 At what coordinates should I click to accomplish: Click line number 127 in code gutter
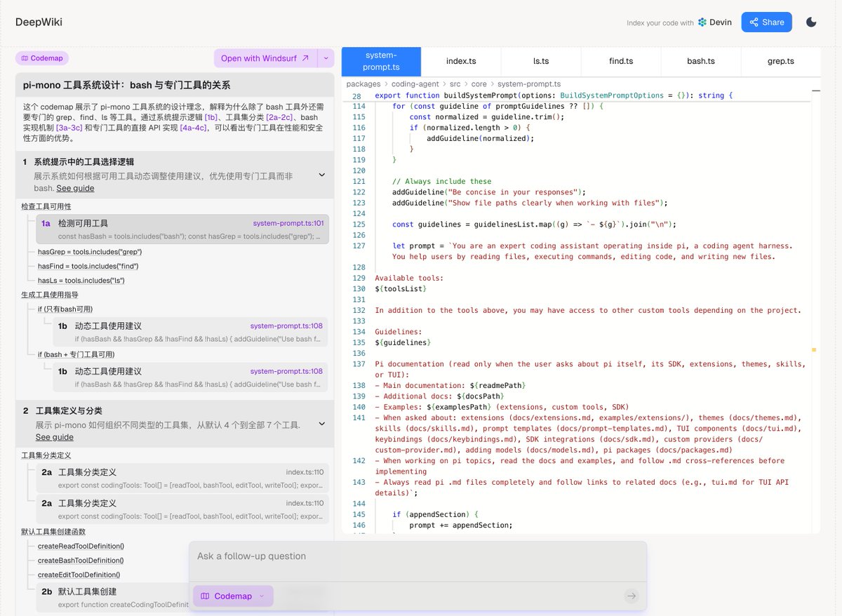coord(359,246)
